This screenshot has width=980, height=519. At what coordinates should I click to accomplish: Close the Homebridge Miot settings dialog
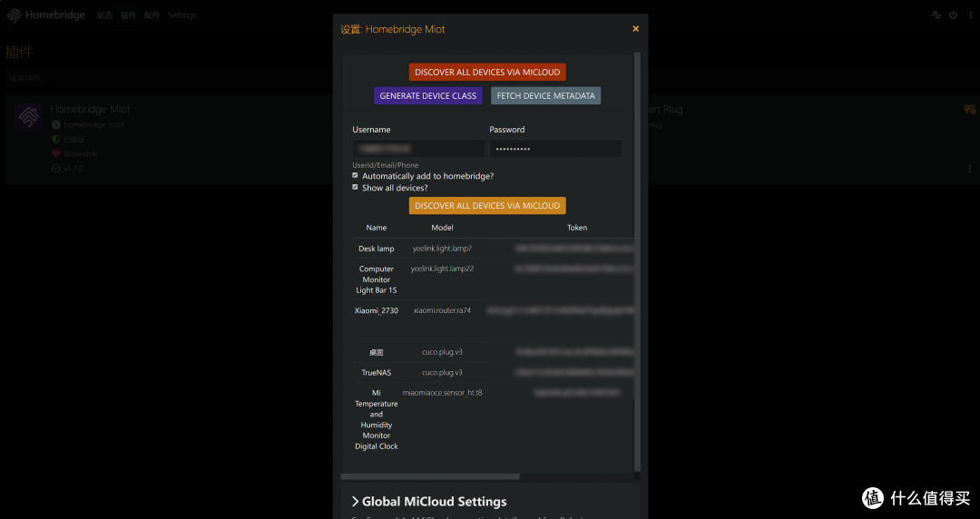(635, 29)
